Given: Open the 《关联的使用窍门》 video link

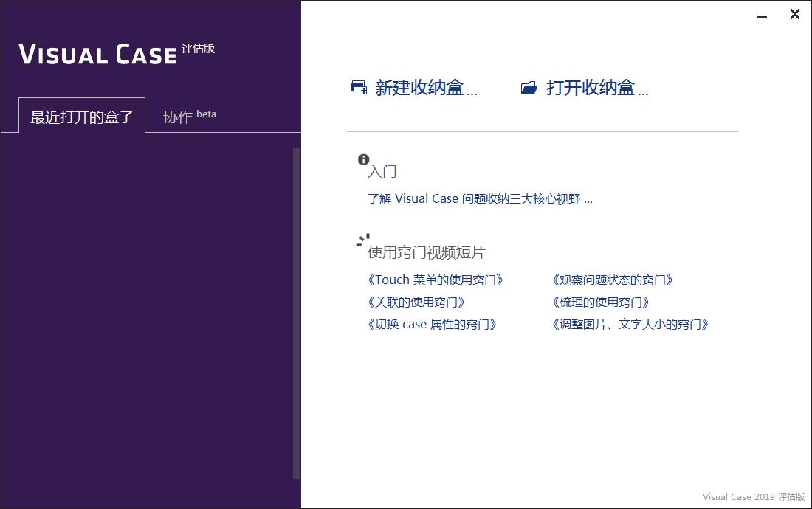Looking at the screenshot, I should point(416,302).
